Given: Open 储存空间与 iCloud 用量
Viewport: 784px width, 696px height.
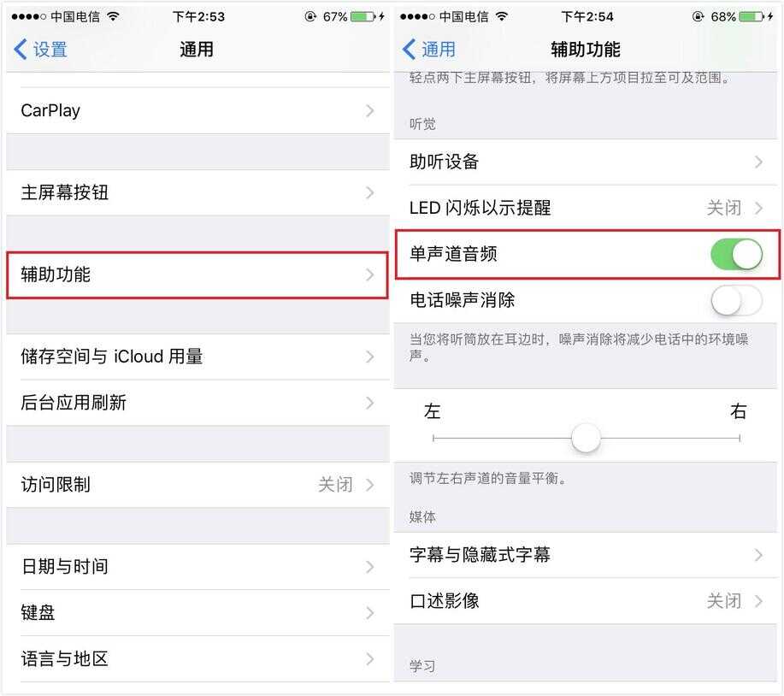Looking at the screenshot, I should pos(198,357).
